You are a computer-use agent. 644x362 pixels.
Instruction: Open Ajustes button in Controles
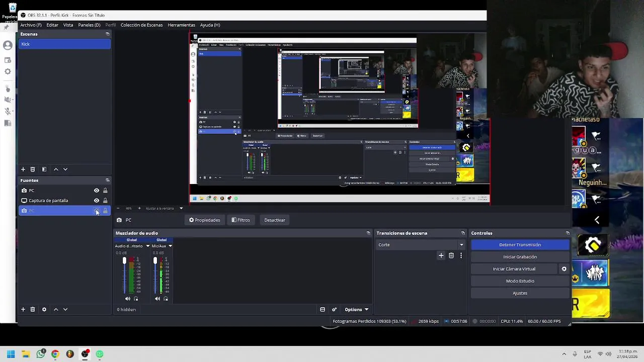tap(520, 293)
